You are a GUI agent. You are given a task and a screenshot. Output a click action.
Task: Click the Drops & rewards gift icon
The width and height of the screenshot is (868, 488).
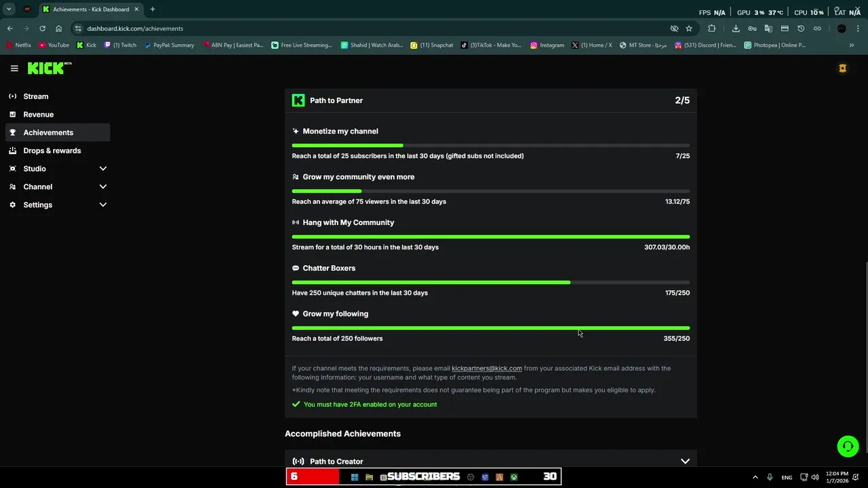pyautogui.click(x=12, y=150)
